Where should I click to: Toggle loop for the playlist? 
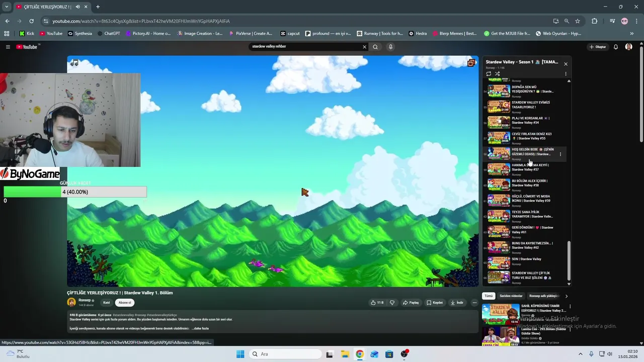tap(489, 73)
